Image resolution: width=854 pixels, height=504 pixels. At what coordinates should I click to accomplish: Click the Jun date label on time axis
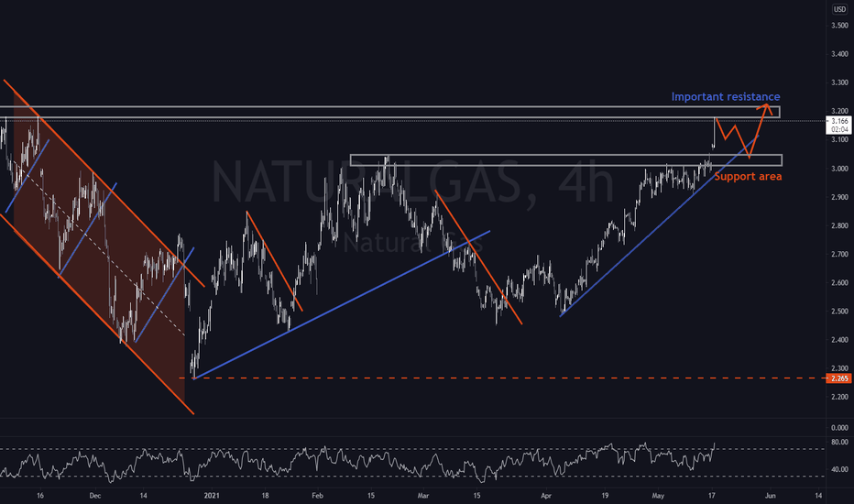coord(770,496)
